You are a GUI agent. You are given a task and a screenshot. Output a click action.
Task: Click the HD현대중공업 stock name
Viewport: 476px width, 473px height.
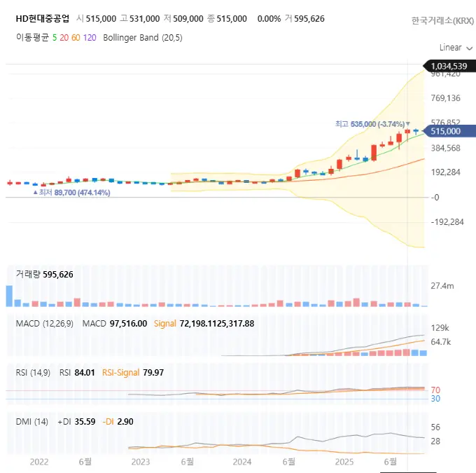tap(43, 18)
